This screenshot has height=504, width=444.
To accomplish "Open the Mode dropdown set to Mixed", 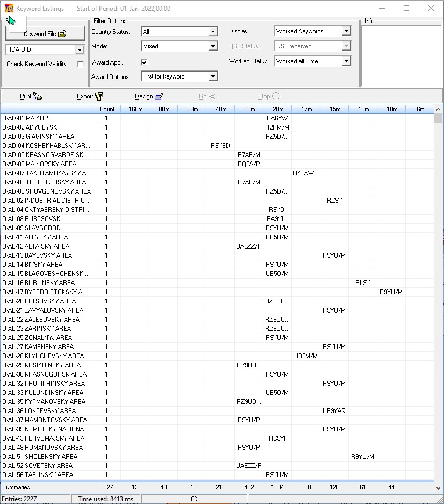I will (x=213, y=46).
